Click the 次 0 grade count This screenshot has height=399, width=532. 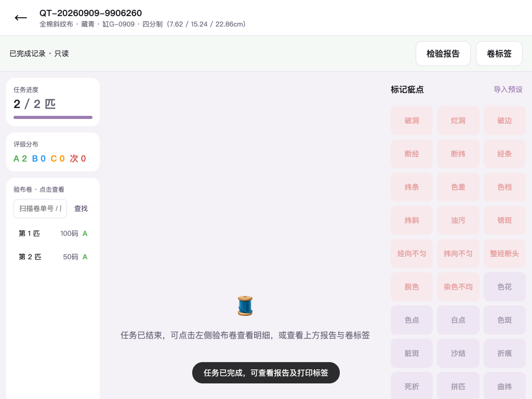click(x=78, y=158)
